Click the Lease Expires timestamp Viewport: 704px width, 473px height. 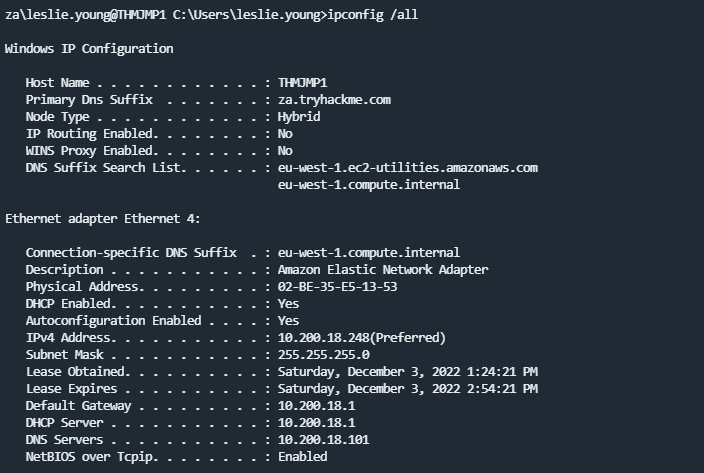[408, 389]
